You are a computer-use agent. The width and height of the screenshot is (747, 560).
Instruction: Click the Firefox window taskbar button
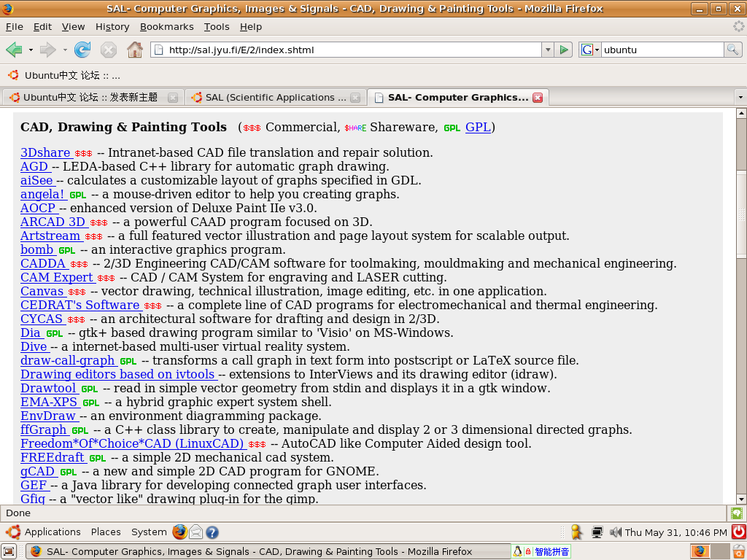[x=267, y=551]
